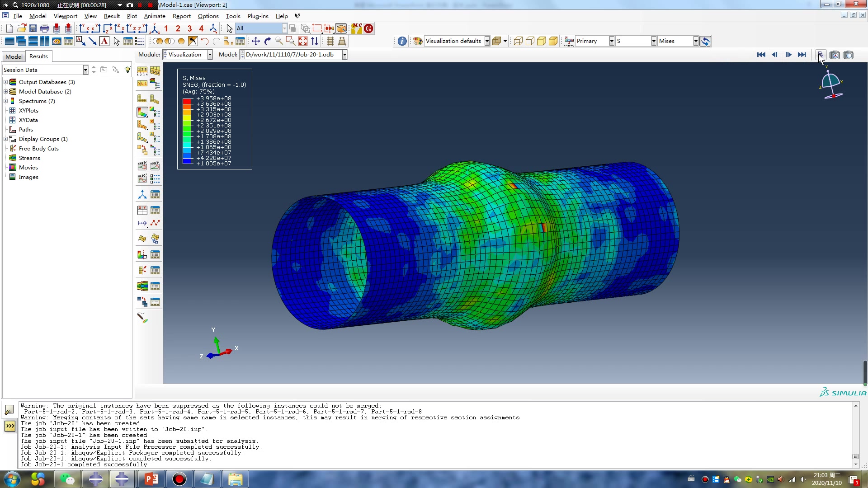Toggle the Session Data lightbulb filter
This screenshot has height=488, width=868.
[x=128, y=70]
